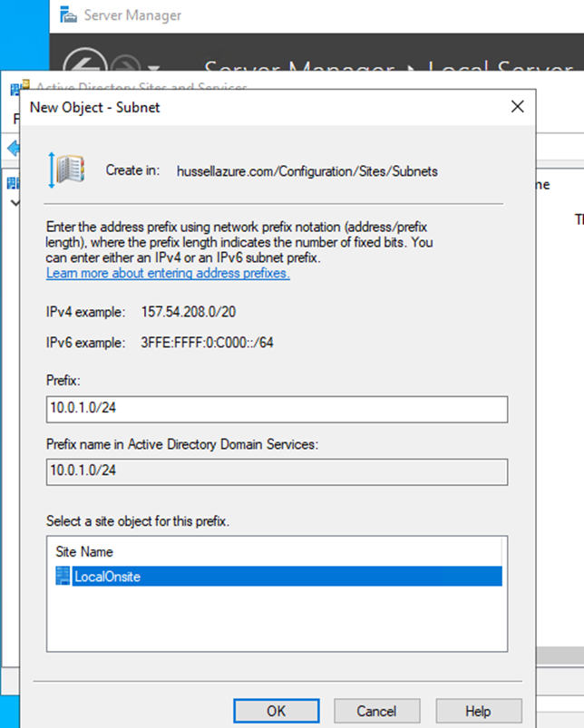
Task: Open Help for the subnet dialog
Action: point(479,711)
